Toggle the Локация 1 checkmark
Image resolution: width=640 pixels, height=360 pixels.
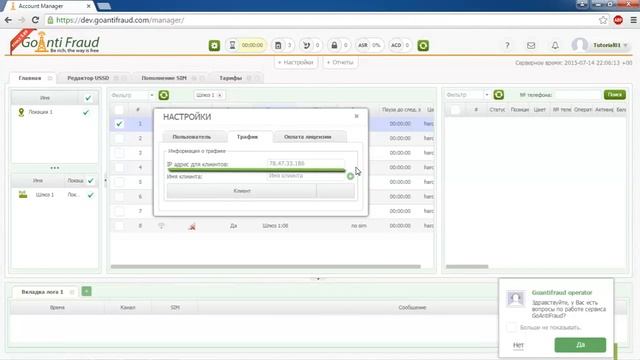[x=86, y=112]
